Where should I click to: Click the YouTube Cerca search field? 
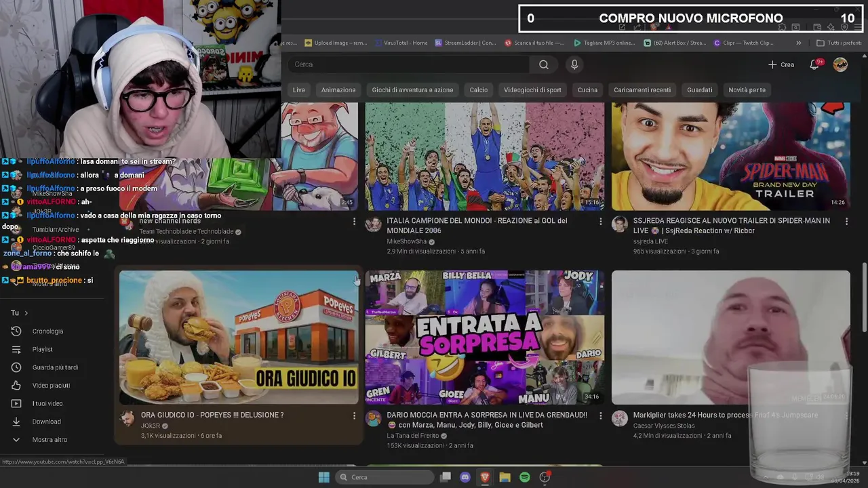click(x=409, y=64)
